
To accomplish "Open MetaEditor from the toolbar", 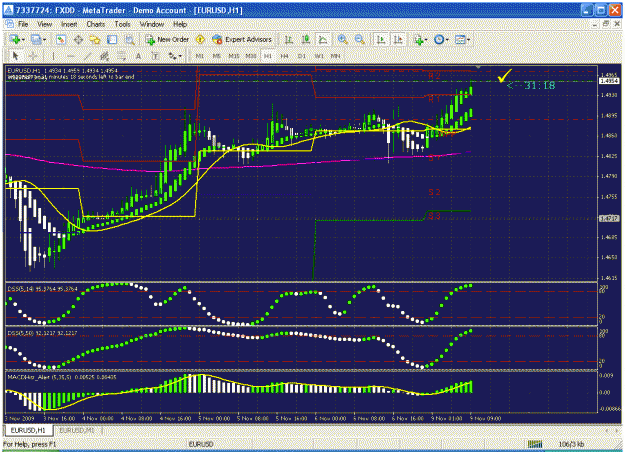I will [200, 39].
